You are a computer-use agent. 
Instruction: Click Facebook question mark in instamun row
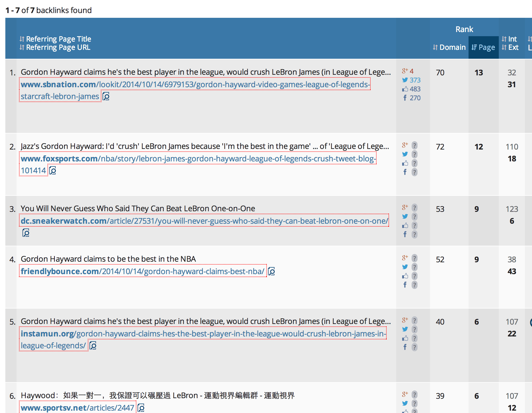415,347
